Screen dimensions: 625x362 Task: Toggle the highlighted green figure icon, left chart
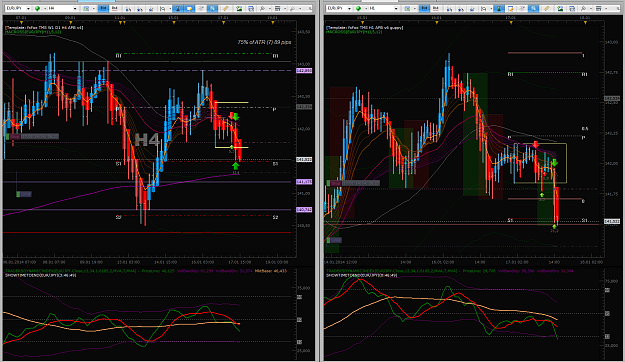178,8
